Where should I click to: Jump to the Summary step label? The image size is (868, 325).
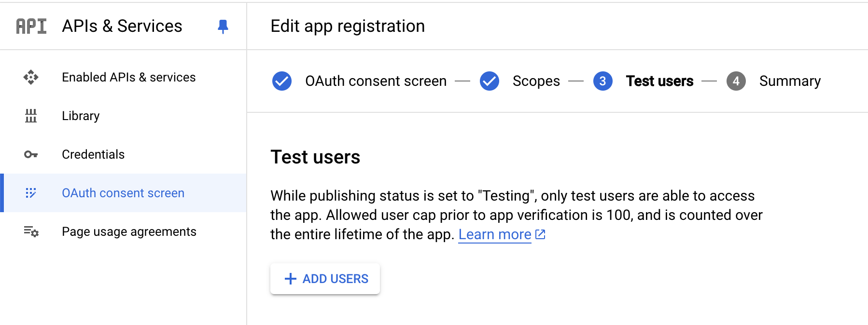tap(790, 81)
